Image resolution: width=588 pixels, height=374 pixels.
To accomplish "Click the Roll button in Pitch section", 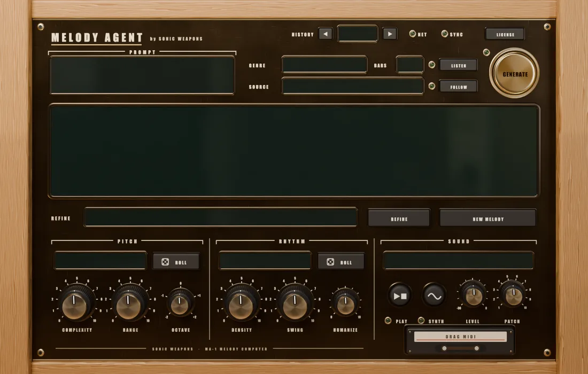I will (176, 262).
